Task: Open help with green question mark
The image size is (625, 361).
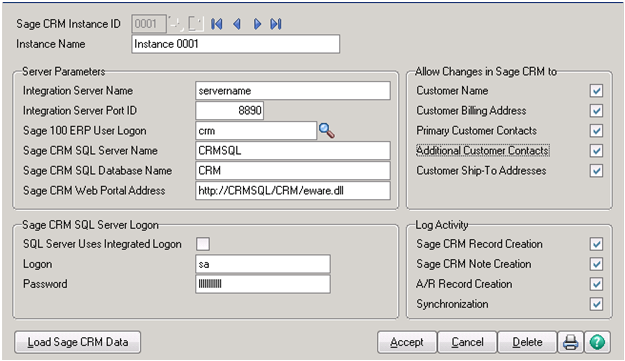Action: pyautogui.click(x=597, y=342)
